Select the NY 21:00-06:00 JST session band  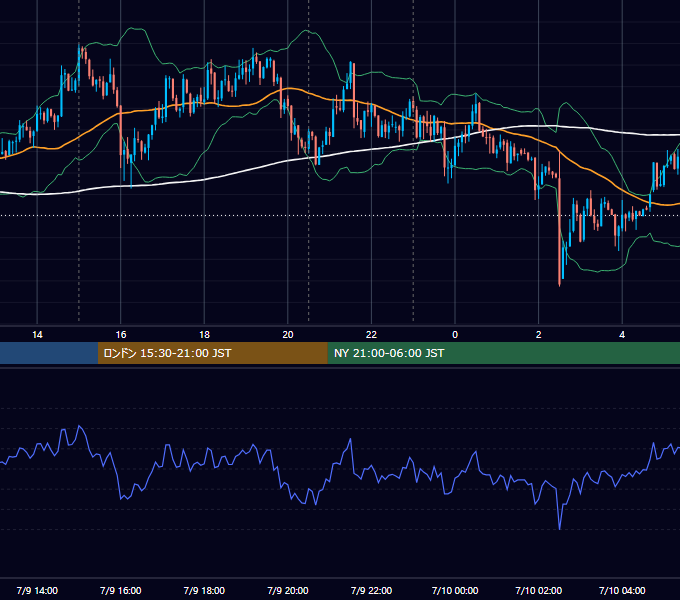point(503,353)
